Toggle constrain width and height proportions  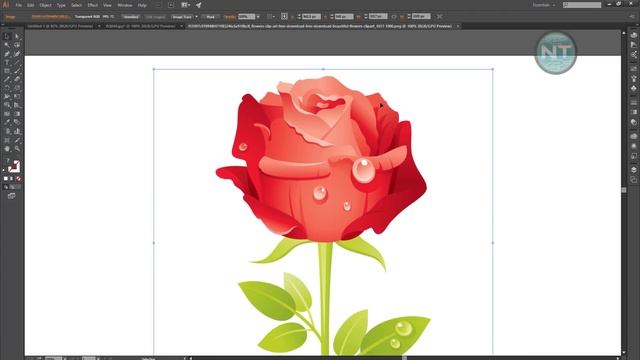click(394, 16)
